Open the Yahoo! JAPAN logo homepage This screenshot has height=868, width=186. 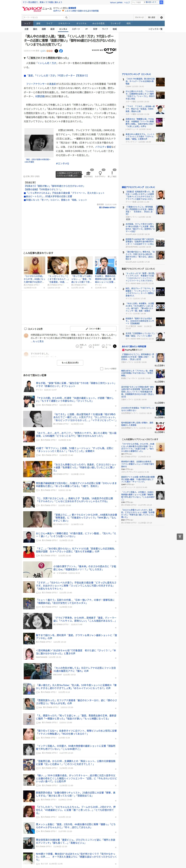tap(32, 9)
